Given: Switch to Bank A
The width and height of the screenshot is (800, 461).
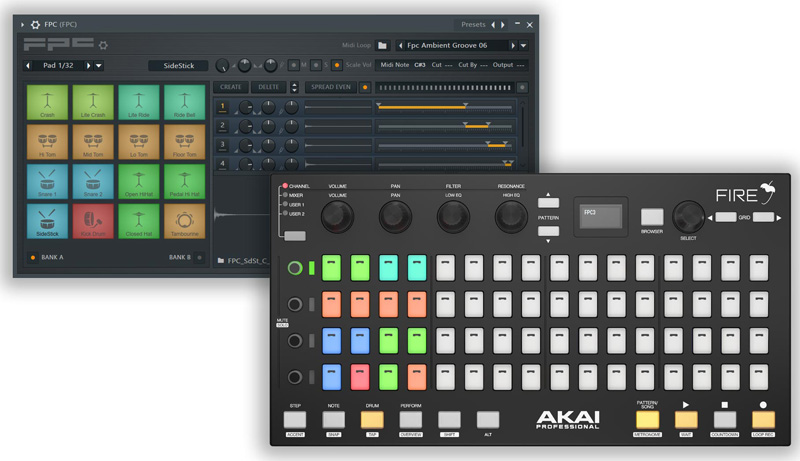Looking at the screenshot, I should [33, 258].
